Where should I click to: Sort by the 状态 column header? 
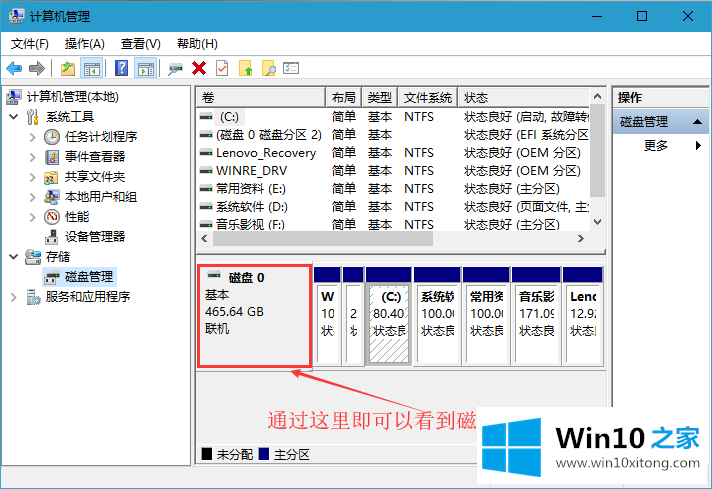pyautogui.click(x=524, y=98)
